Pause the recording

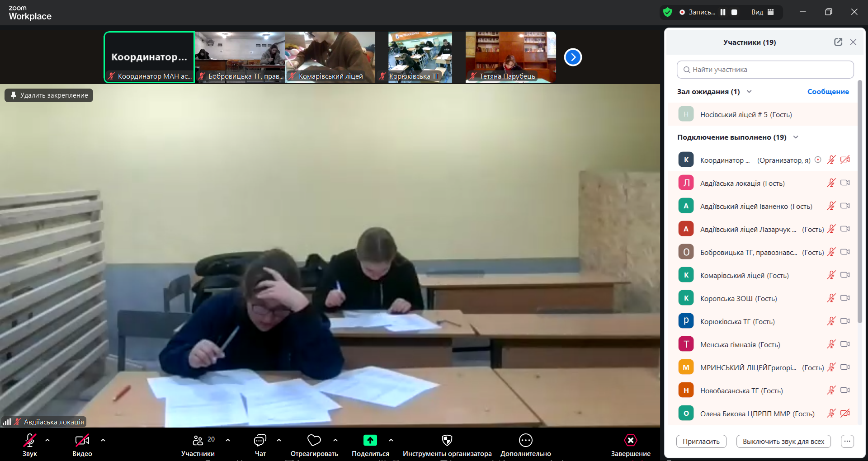coord(723,12)
